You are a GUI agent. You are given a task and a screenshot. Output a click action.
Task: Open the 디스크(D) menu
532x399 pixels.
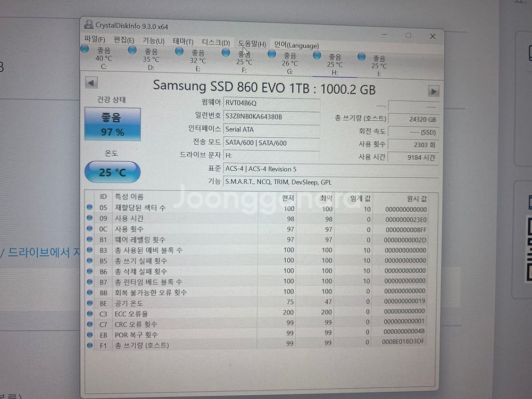click(x=216, y=43)
